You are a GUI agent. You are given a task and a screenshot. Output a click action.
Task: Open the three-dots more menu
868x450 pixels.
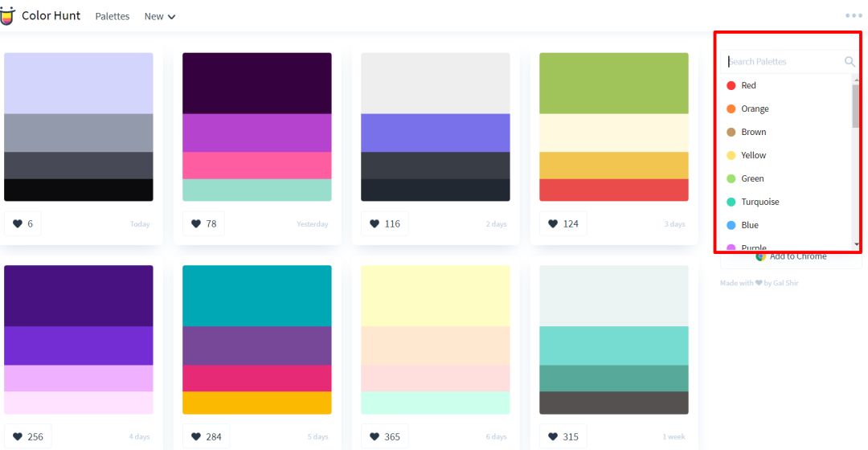pyautogui.click(x=853, y=15)
